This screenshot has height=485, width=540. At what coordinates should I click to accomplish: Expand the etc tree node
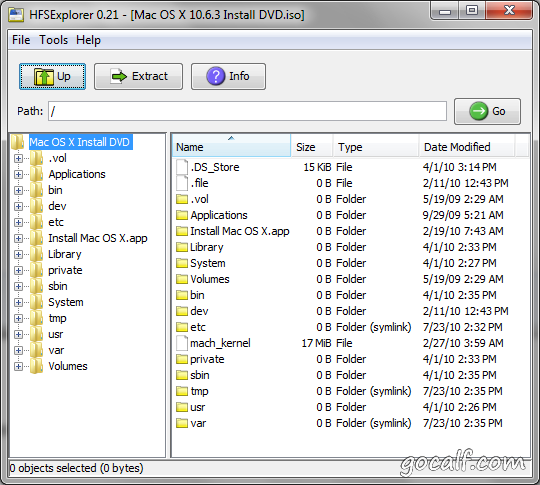18,223
